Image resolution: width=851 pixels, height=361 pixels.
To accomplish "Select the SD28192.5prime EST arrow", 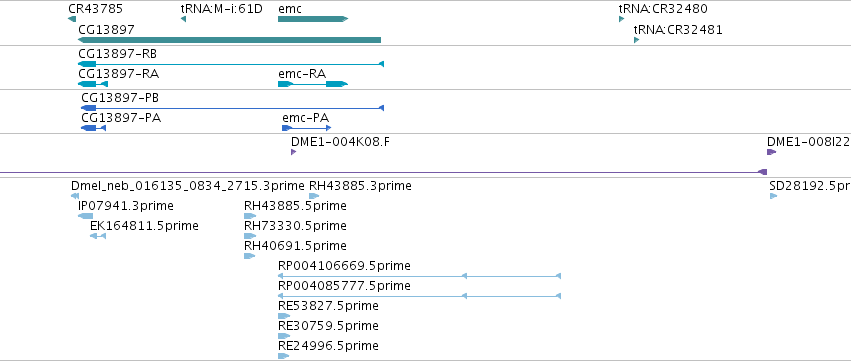I will point(773,196).
